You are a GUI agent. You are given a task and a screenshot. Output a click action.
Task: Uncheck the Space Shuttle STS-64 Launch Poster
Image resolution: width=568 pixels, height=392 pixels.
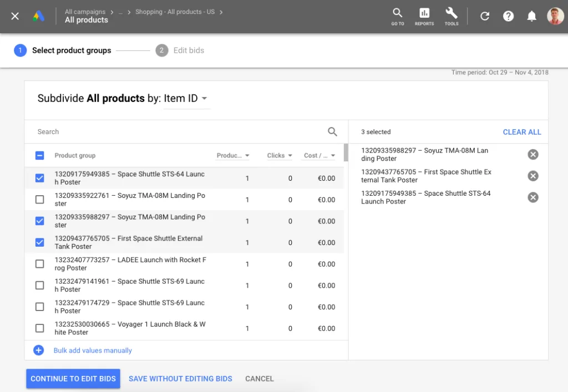click(39, 177)
